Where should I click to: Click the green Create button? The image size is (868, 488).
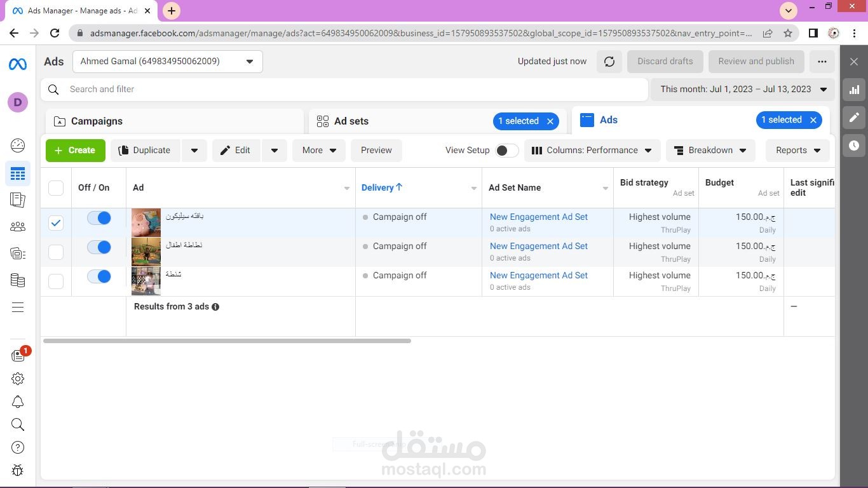coord(75,151)
